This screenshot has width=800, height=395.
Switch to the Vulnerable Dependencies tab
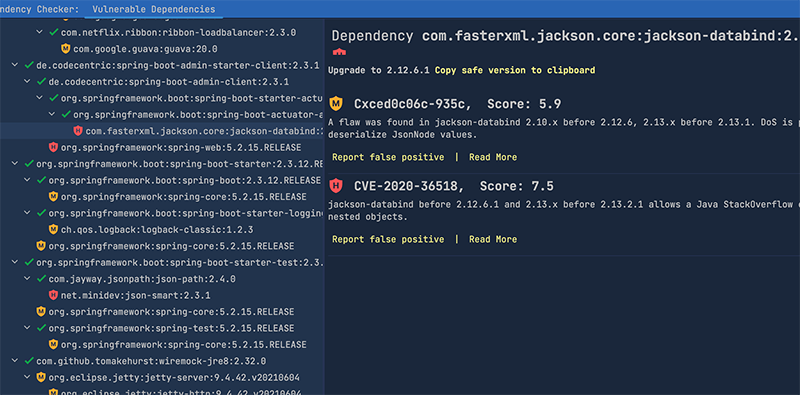pos(154,9)
